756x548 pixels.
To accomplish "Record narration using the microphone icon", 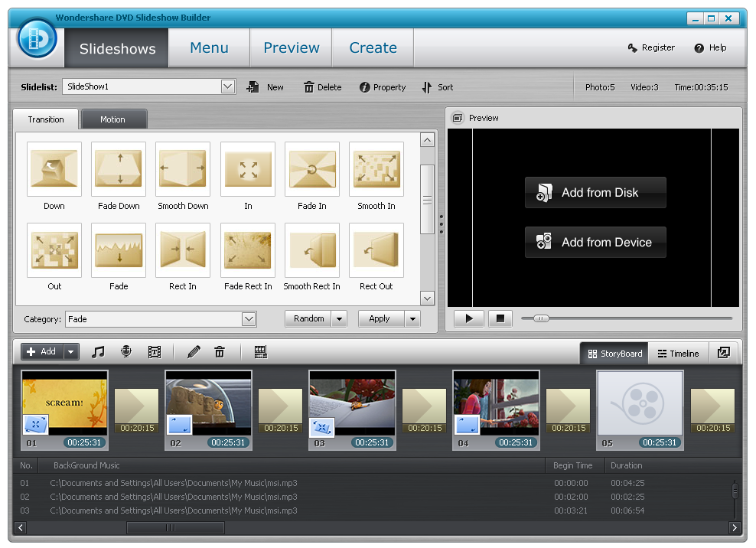I will coord(124,351).
